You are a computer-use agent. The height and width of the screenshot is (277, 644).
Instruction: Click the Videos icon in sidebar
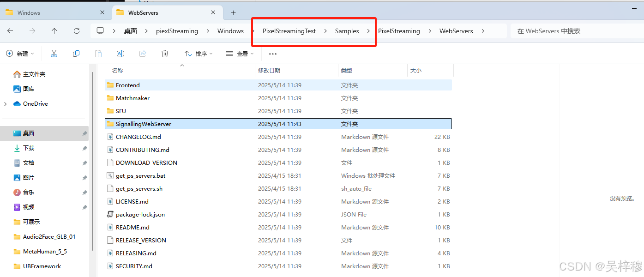click(17, 207)
